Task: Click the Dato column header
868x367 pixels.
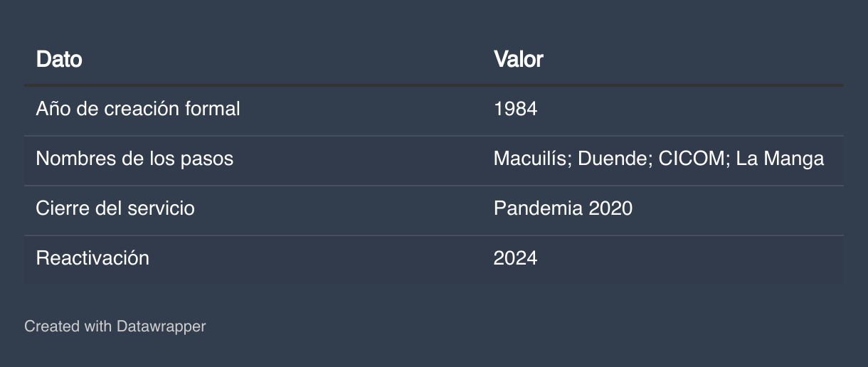Action: click(x=59, y=59)
